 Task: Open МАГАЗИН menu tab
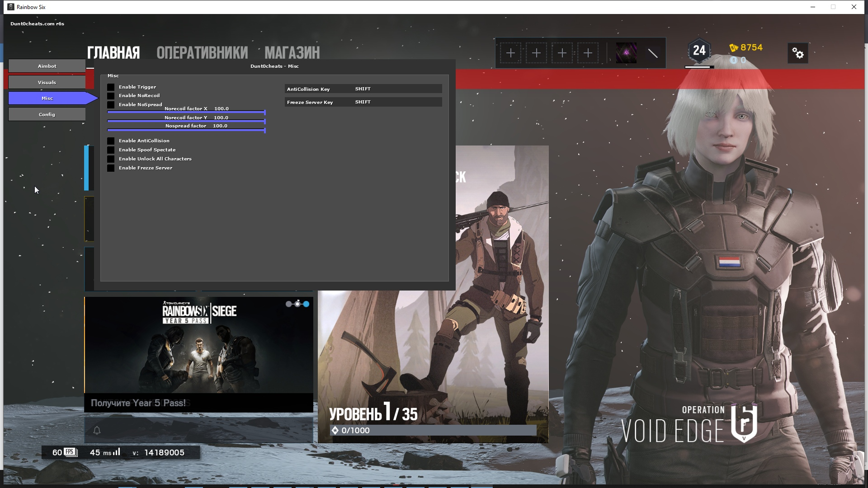tap(292, 53)
